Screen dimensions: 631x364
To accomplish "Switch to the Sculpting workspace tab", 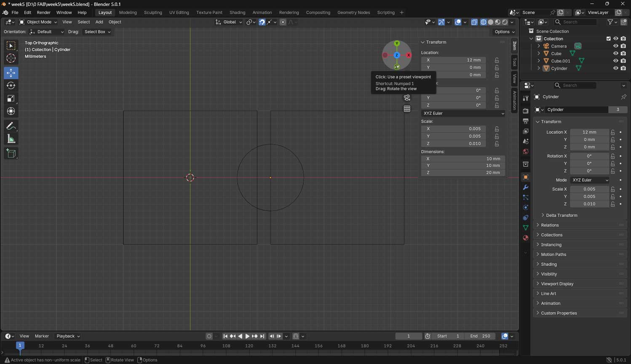I will click(152, 13).
